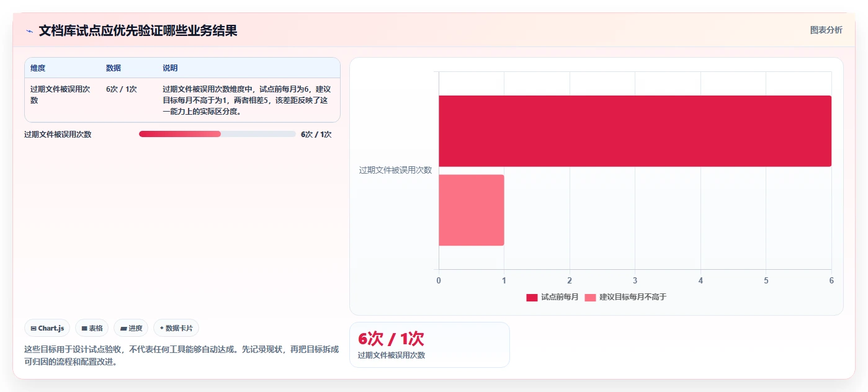Toggle the 建议目标每月不高于 legend label
868x392 pixels.
pyautogui.click(x=633, y=297)
